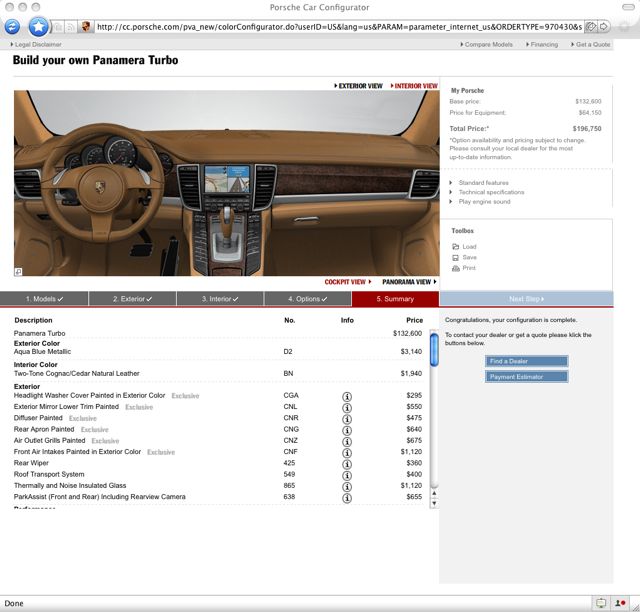Click Two-Tone Cognac/Cedar Natural Leather text

pyautogui.click(x=77, y=373)
